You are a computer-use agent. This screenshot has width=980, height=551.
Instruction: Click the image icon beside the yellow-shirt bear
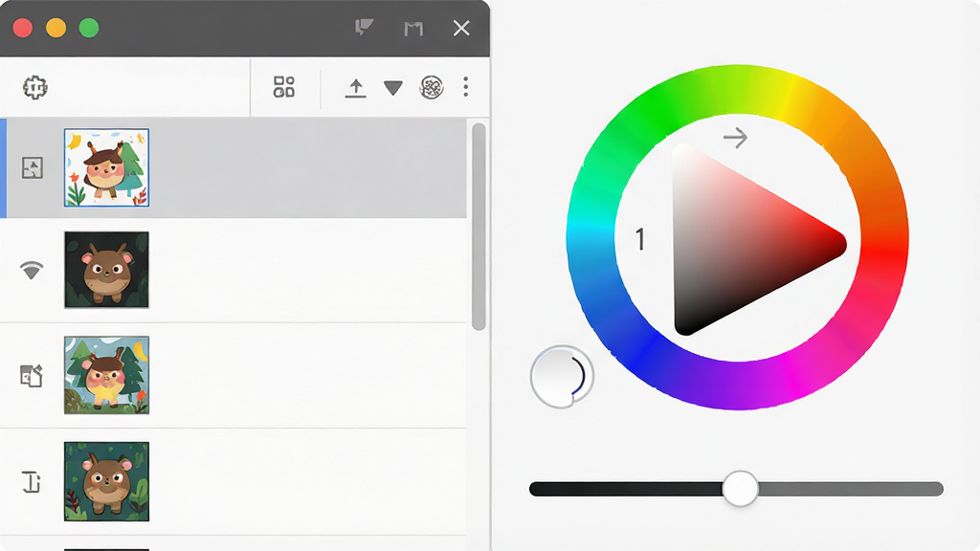(x=32, y=375)
